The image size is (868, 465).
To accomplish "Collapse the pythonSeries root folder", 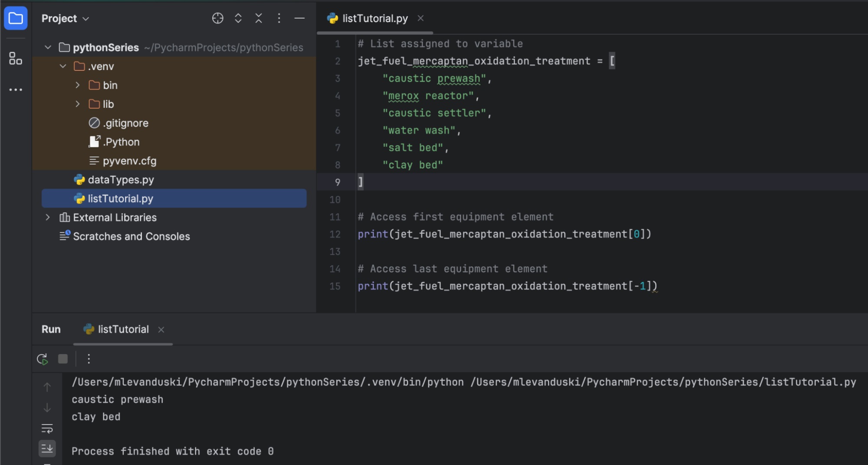I will pos(48,47).
